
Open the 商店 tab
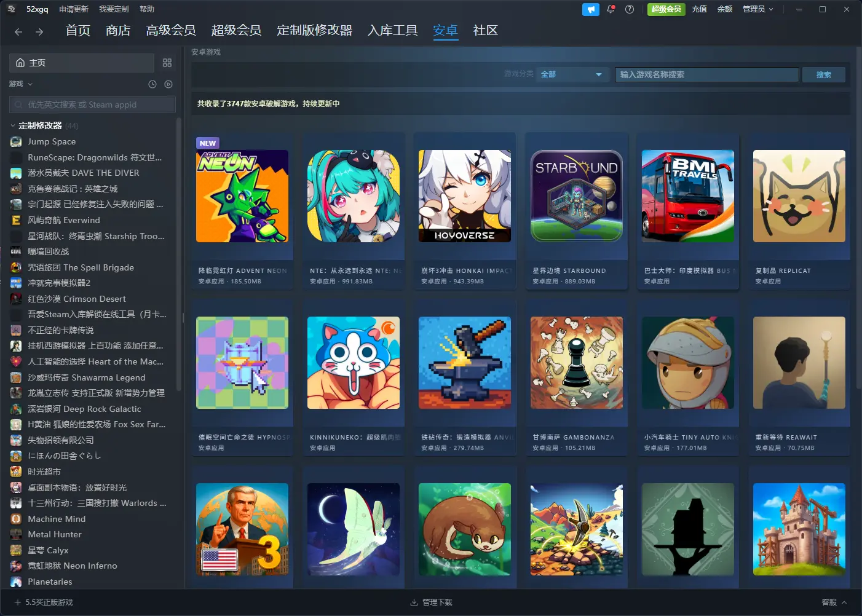coord(118,30)
